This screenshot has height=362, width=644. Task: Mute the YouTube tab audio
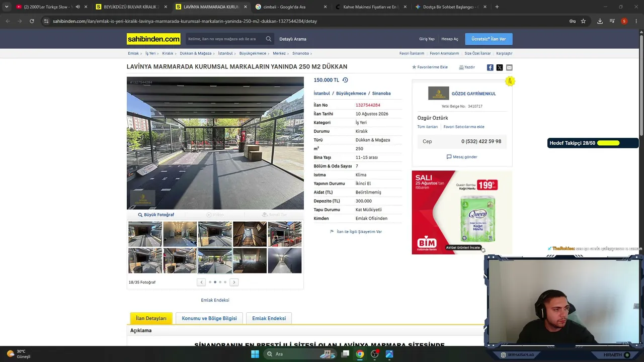tap(77, 7)
